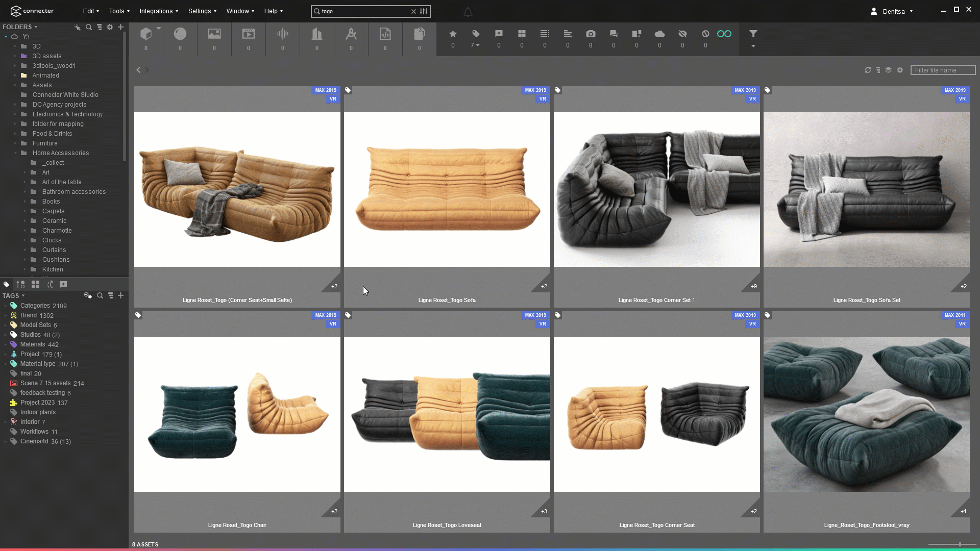Expand the Assets folder in left panel
The image size is (980, 551).
[x=15, y=85]
